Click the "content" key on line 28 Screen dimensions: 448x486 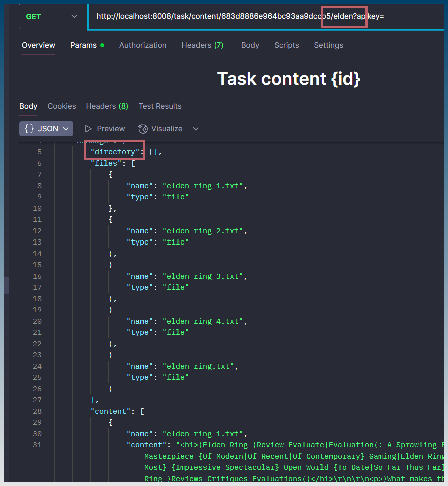pos(111,411)
